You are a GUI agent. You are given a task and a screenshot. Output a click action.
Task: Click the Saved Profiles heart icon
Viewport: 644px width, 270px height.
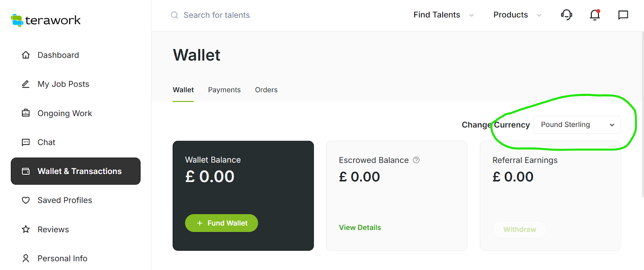[x=26, y=200]
